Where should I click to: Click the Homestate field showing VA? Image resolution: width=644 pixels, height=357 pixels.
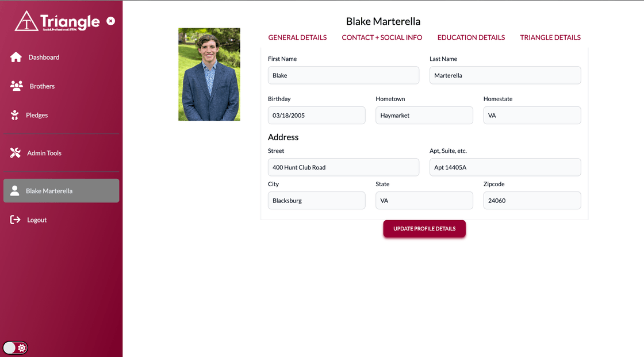pyautogui.click(x=532, y=116)
